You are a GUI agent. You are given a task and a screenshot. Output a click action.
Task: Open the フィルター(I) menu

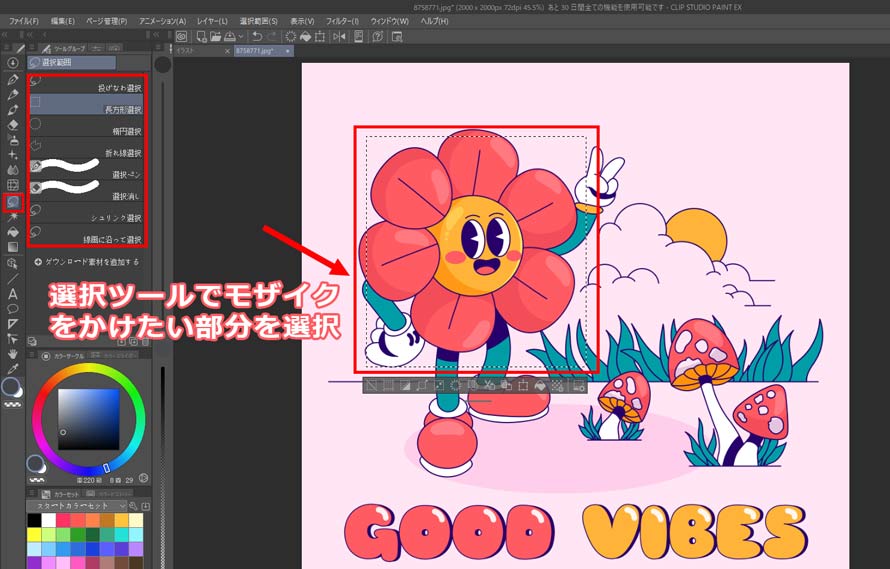pos(342,21)
